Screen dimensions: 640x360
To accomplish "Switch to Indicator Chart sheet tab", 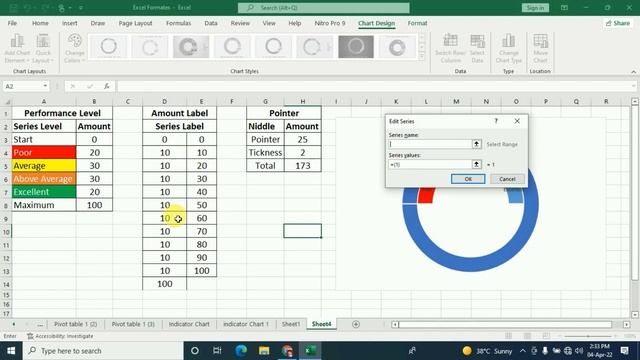I will (189, 324).
